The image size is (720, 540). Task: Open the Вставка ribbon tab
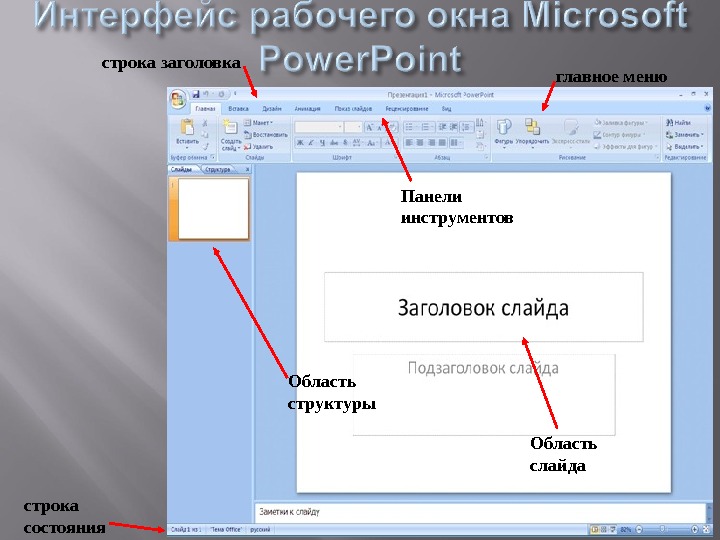pos(238,109)
